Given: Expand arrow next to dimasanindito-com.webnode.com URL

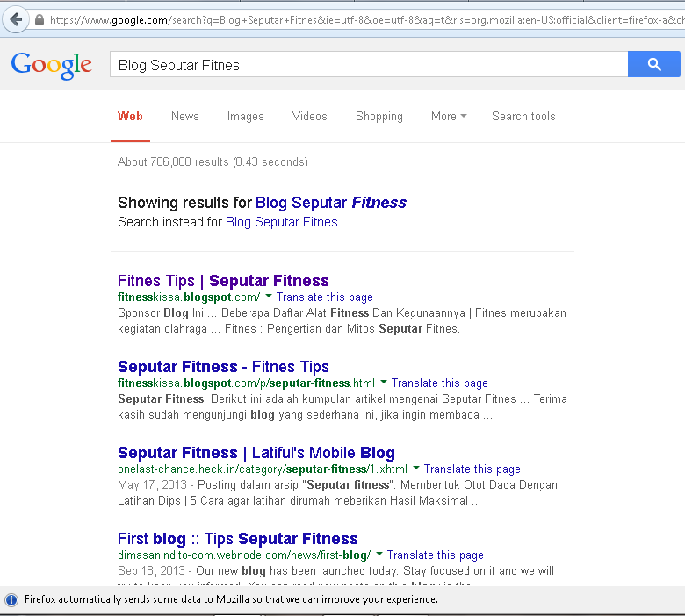Looking at the screenshot, I should (379, 555).
